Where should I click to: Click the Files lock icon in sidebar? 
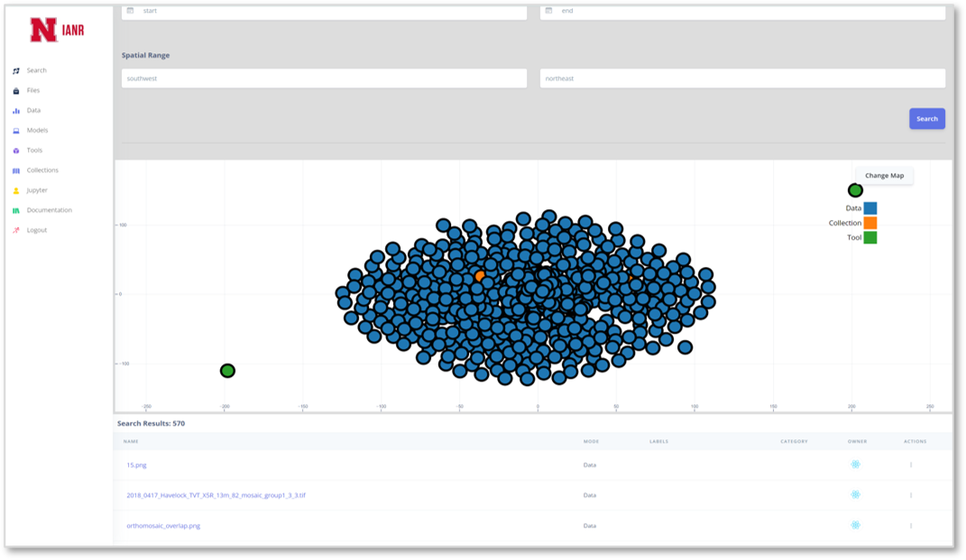click(16, 90)
